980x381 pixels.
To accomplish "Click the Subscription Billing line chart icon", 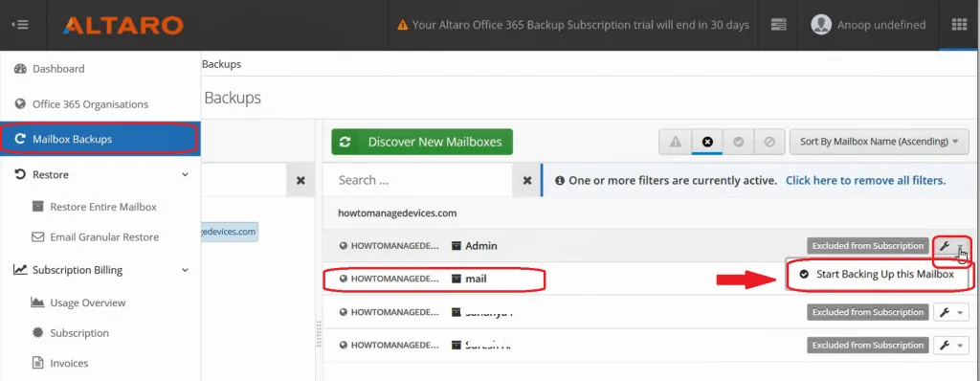I will coord(20,270).
